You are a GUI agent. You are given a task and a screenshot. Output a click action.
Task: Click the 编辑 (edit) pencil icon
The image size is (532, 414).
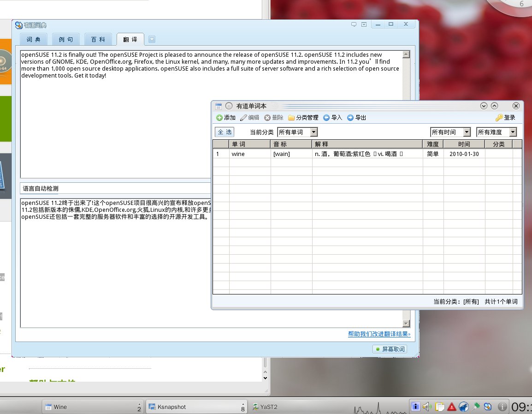pyautogui.click(x=243, y=118)
